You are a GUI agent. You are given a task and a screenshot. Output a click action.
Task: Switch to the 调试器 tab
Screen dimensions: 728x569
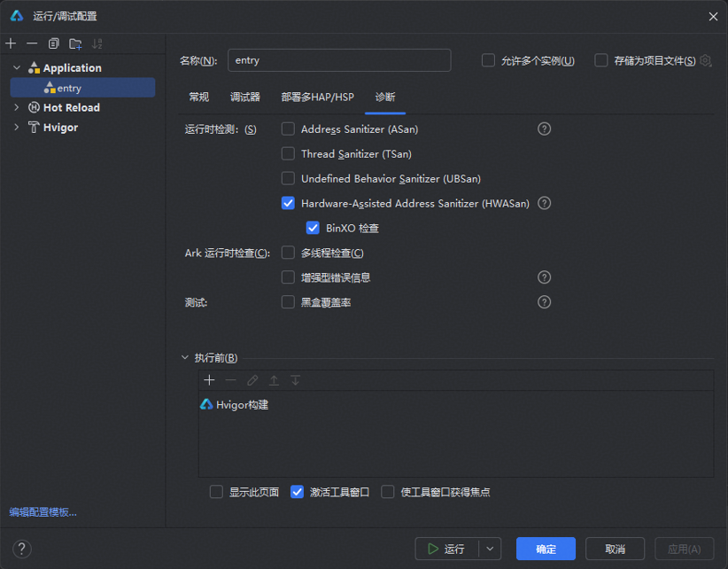[x=245, y=97]
